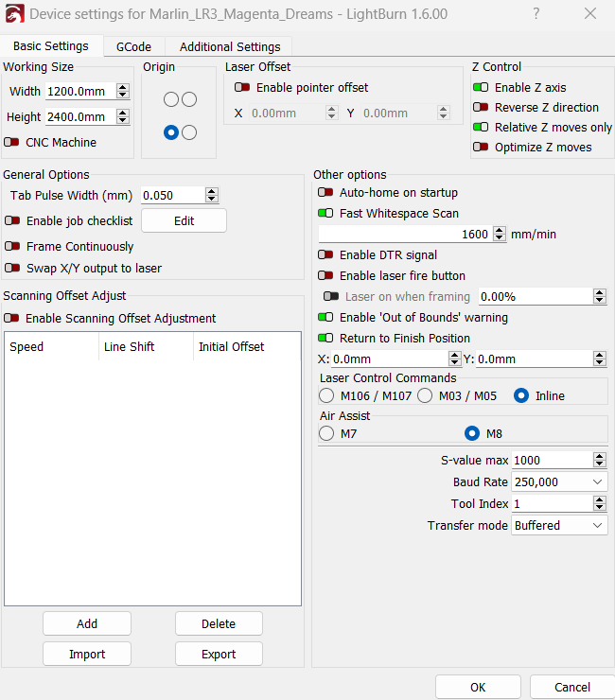This screenshot has width=615, height=700.
Task: Choose M106 / M107 laser control
Action: click(326, 395)
